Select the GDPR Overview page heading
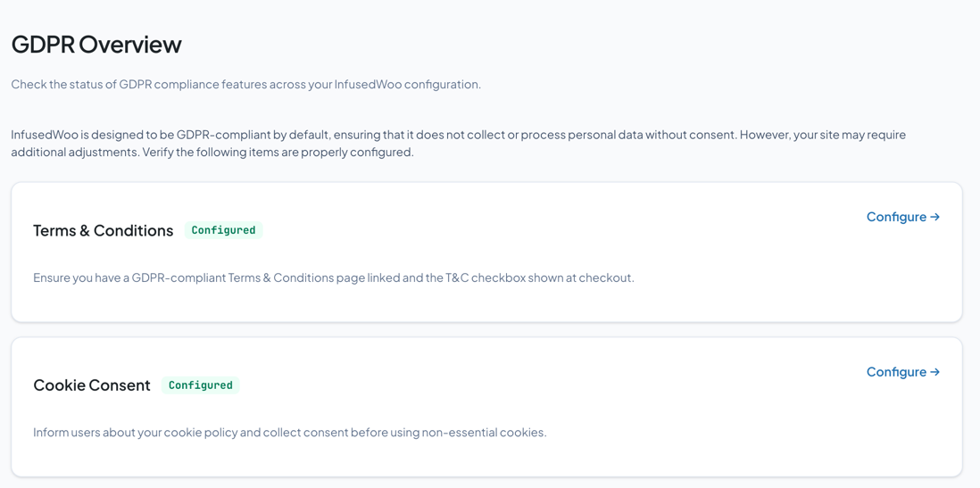The width and height of the screenshot is (980, 488). (x=96, y=45)
